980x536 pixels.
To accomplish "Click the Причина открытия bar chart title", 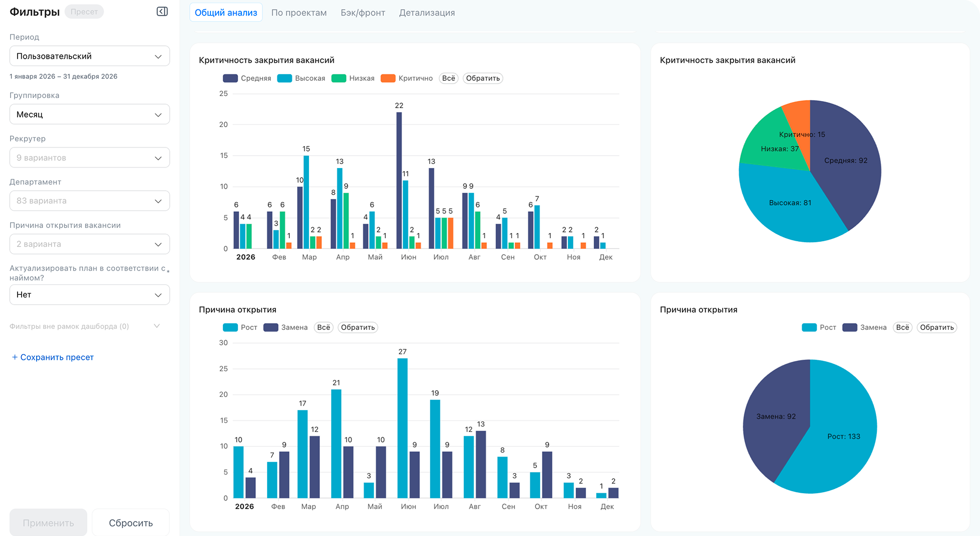I will click(238, 310).
